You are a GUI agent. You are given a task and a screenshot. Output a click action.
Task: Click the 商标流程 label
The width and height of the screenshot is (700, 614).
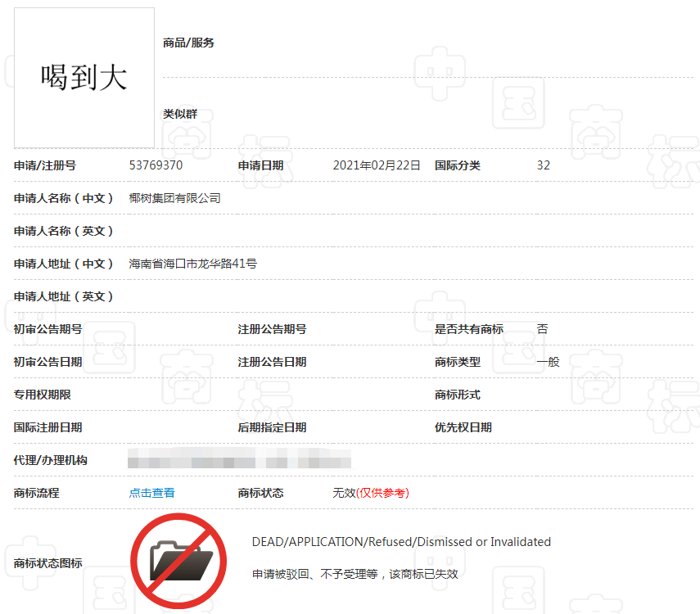point(37,493)
